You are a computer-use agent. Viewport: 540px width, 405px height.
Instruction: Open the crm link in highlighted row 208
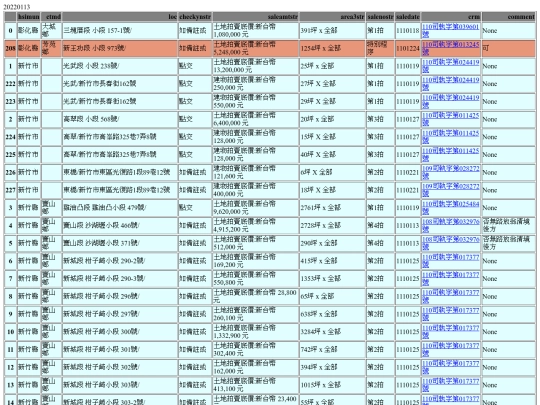click(x=450, y=48)
